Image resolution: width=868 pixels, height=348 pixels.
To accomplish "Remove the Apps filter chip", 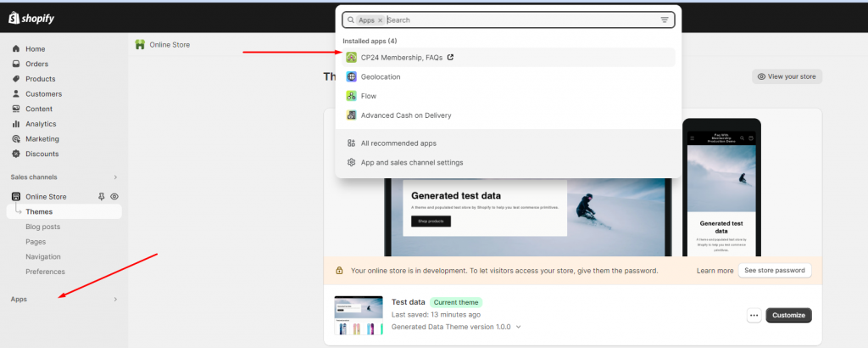I will [x=380, y=20].
